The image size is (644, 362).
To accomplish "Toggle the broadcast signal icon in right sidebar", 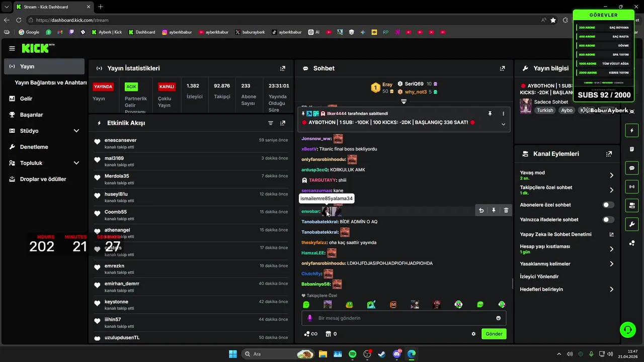I will 632,187.
